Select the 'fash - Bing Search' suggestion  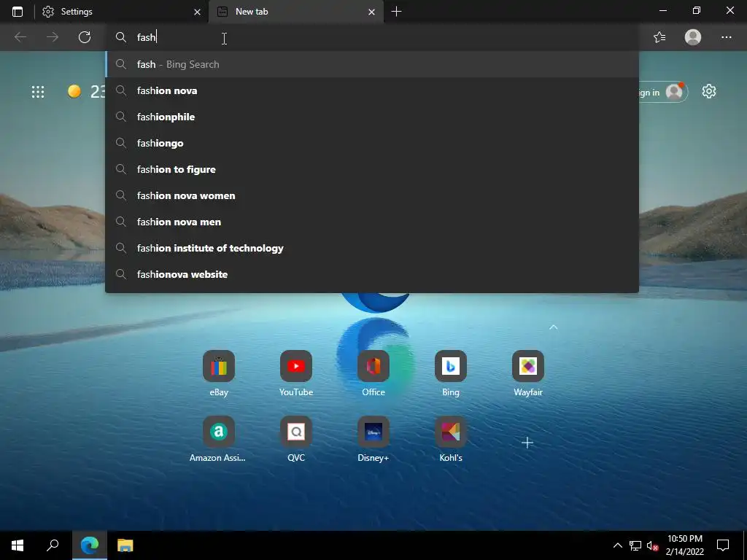click(372, 64)
